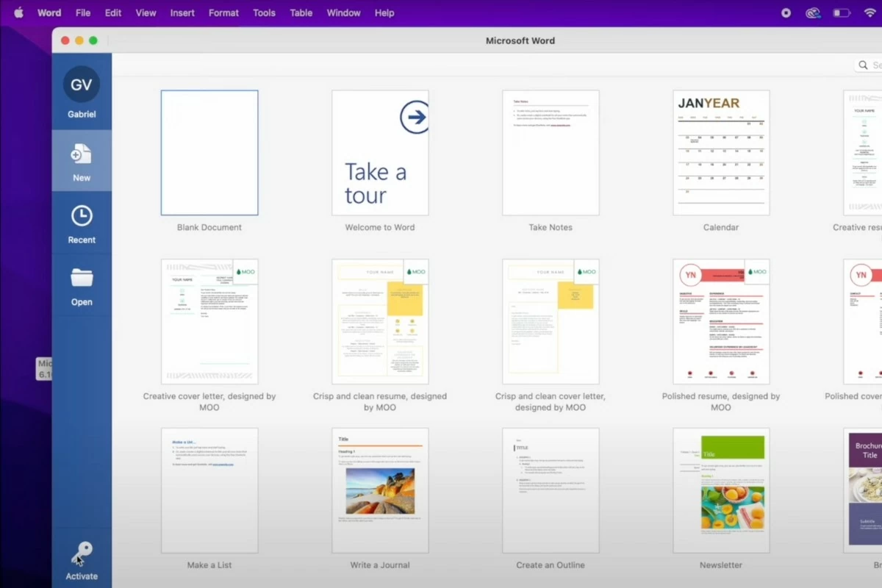Select the Blank Document template
Viewport: 882px width, 588px height.
pyautogui.click(x=209, y=153)
